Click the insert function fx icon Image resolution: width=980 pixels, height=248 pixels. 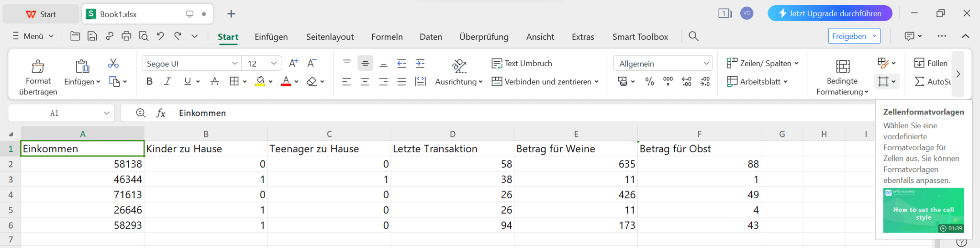161,113
